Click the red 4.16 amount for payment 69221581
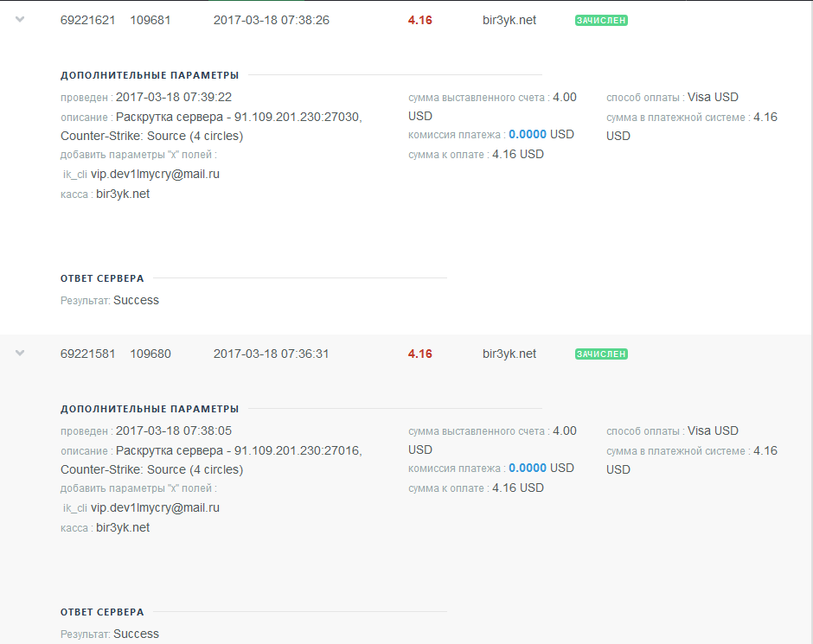The image size is (813, 644). coord(420,354)
